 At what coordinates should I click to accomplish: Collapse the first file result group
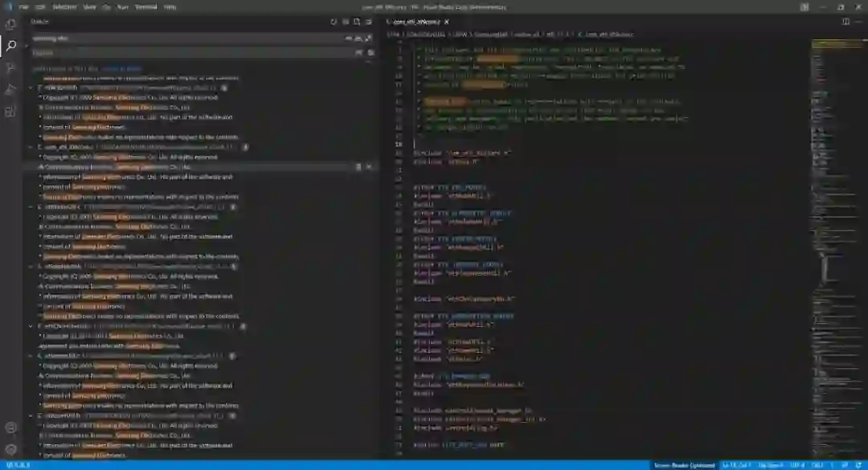(x=31, y=88)
